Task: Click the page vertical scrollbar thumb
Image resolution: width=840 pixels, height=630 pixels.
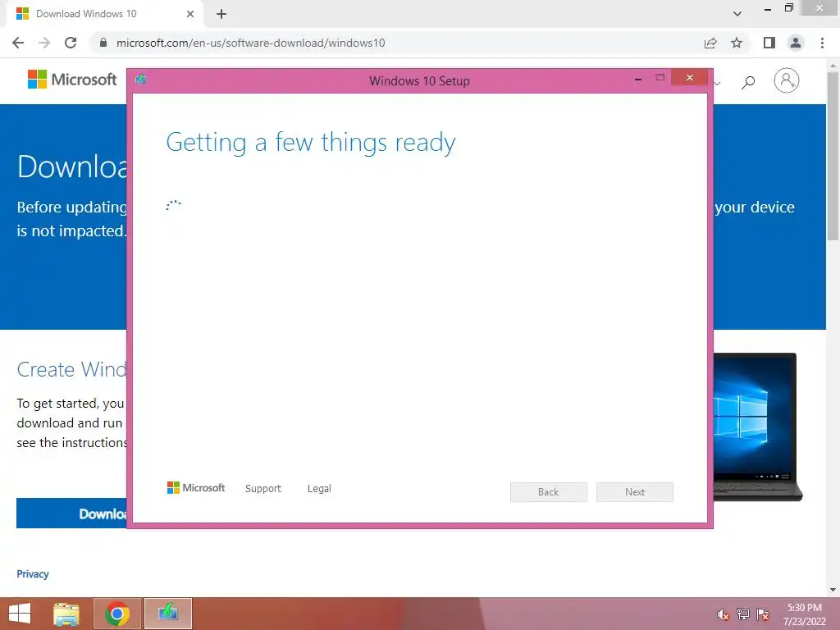Action: (833, 155)
